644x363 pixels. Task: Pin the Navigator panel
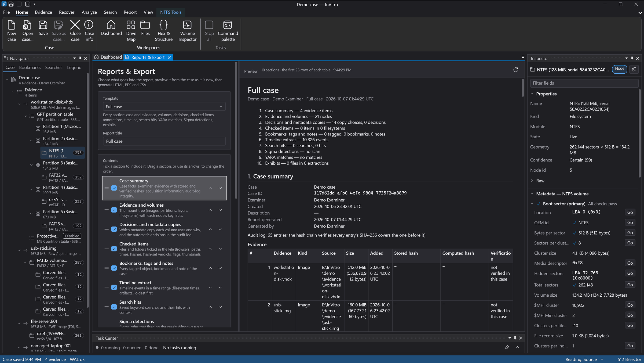coord(80,58)
